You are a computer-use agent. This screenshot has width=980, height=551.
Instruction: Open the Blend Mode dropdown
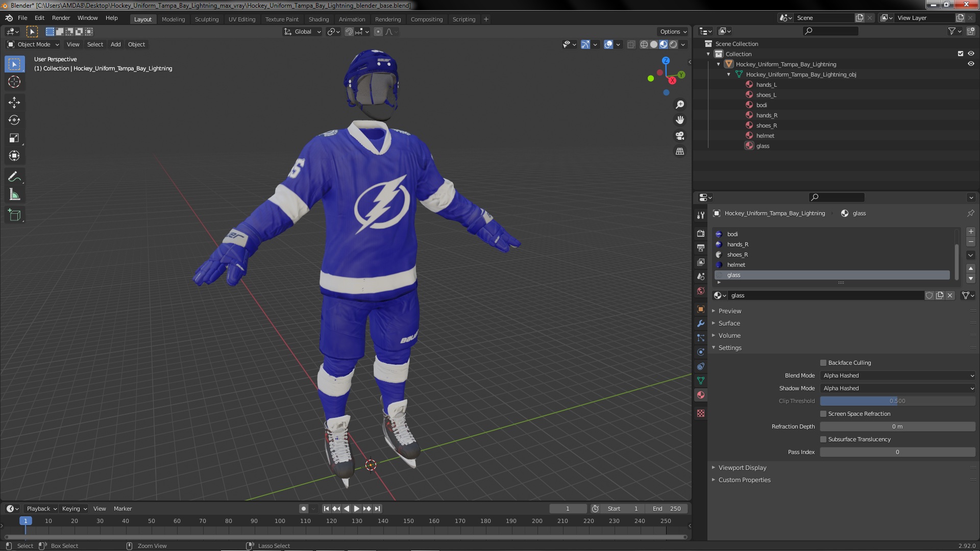898,375
